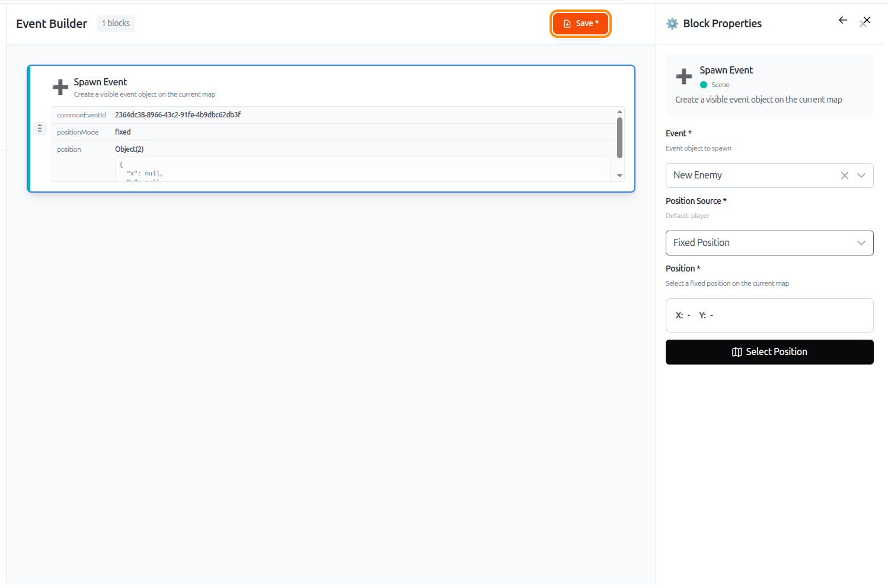Save the event with the Save button
This screenshot has width=888, height=588.
coord(580,24)
